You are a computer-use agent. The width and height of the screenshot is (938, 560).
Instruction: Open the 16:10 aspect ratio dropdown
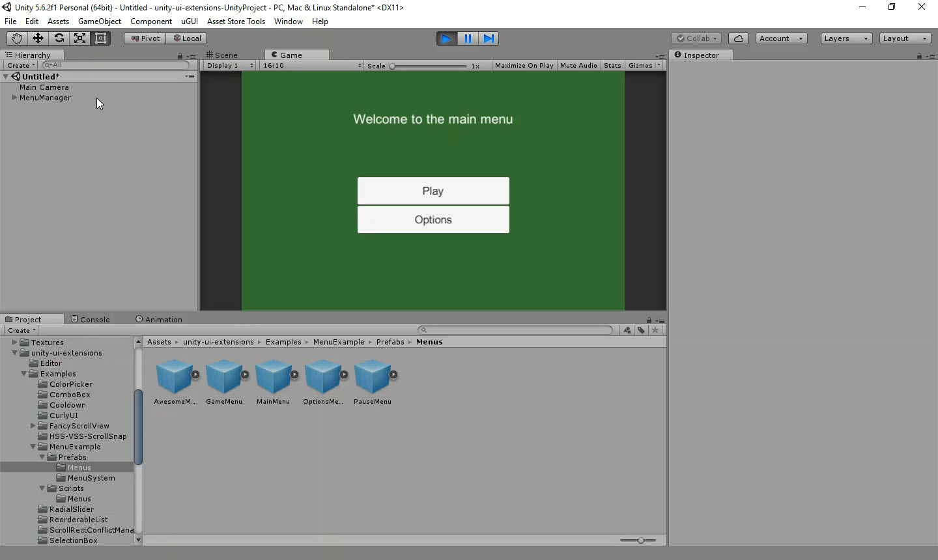pyautogui.click(x=312, y=66)
